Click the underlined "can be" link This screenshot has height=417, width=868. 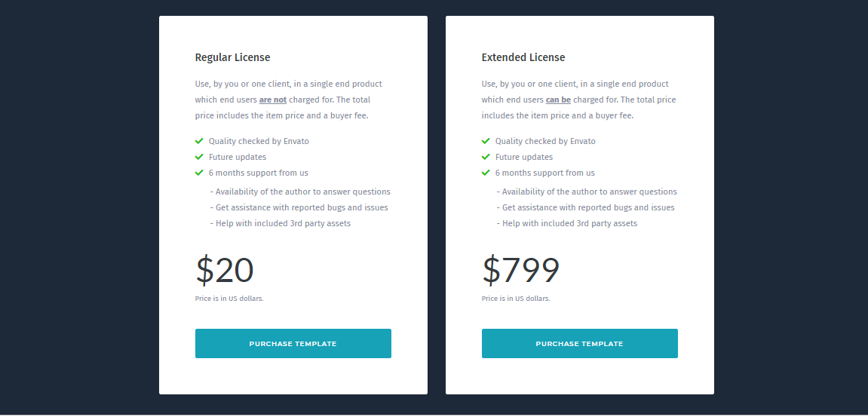558,100
